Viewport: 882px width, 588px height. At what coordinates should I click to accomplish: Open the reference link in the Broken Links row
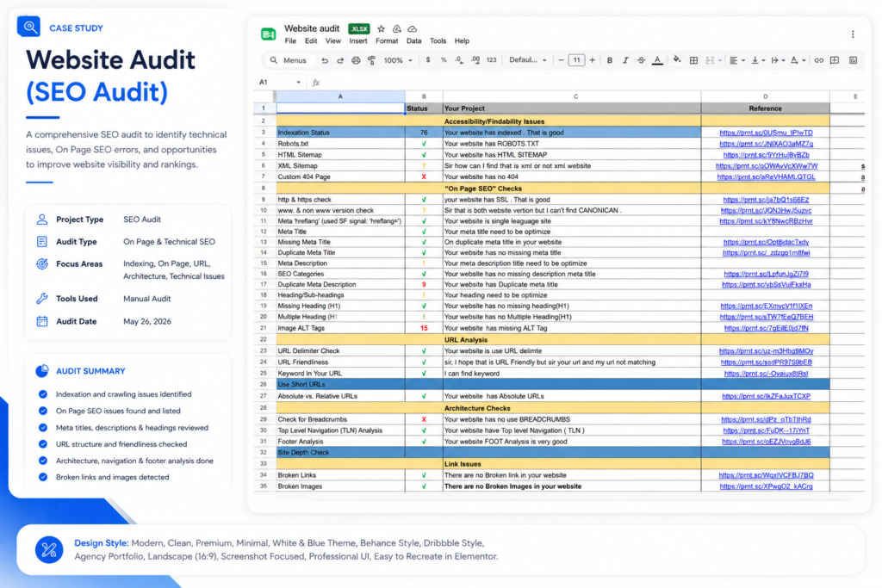tap(766, 475)
